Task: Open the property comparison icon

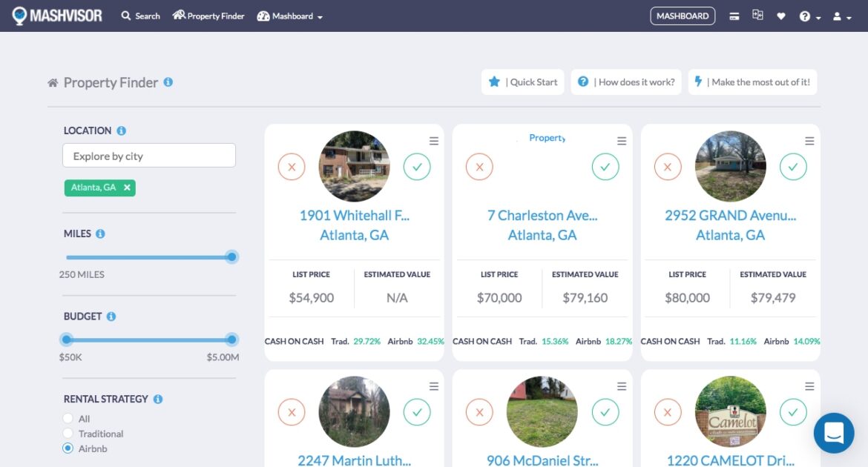Action: (757, 15)
